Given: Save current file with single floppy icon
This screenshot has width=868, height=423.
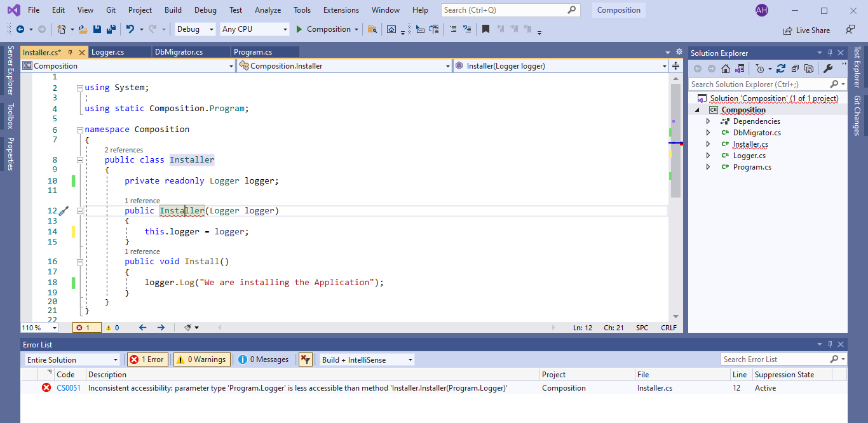Looking at the screenshot, I should pyautogui.click(x=97, y=29).
